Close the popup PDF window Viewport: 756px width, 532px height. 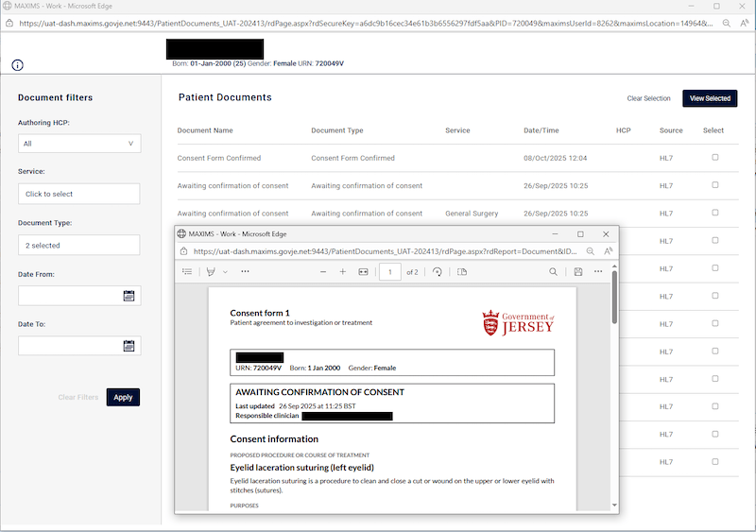[606, 234]
